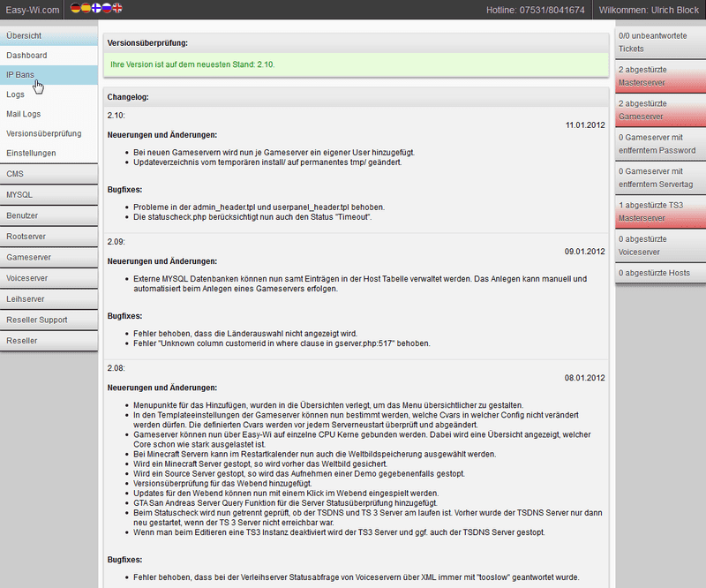The height and width of the screenshot is (588, 706).
Task: Expand the Reseller Support menu section
Action: 49,320
